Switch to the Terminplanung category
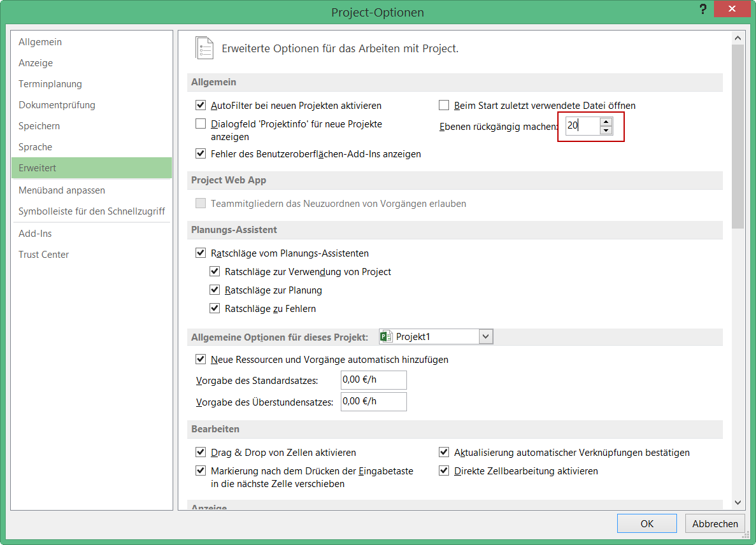The width and height of the screenshot is (756, 545). click(x=50, y=84)
